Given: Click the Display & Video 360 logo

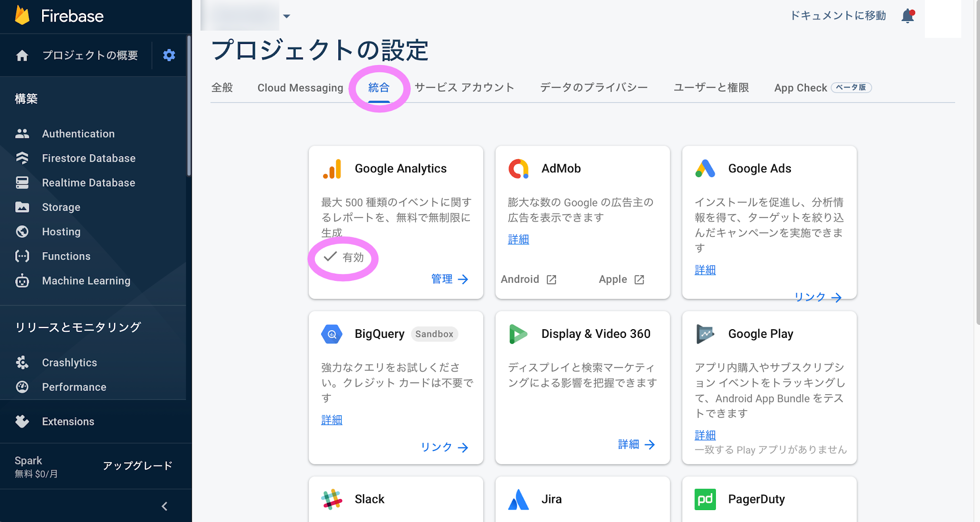Looking at the screenshot, I should point(518,334).
